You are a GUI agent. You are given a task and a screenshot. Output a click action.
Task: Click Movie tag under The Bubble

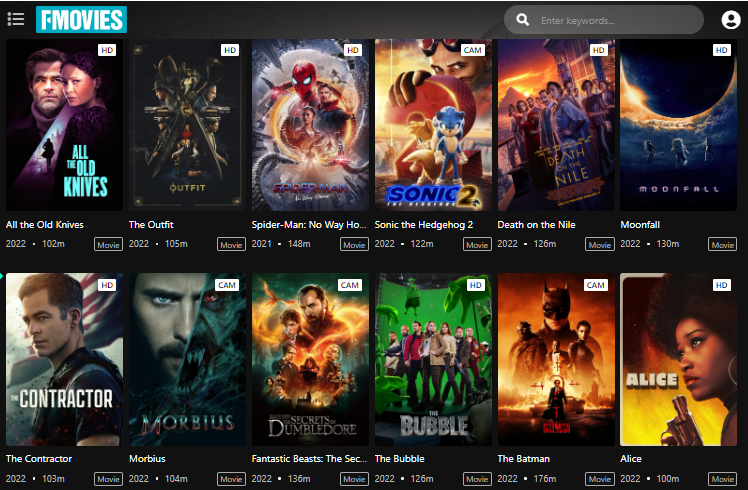478,479
